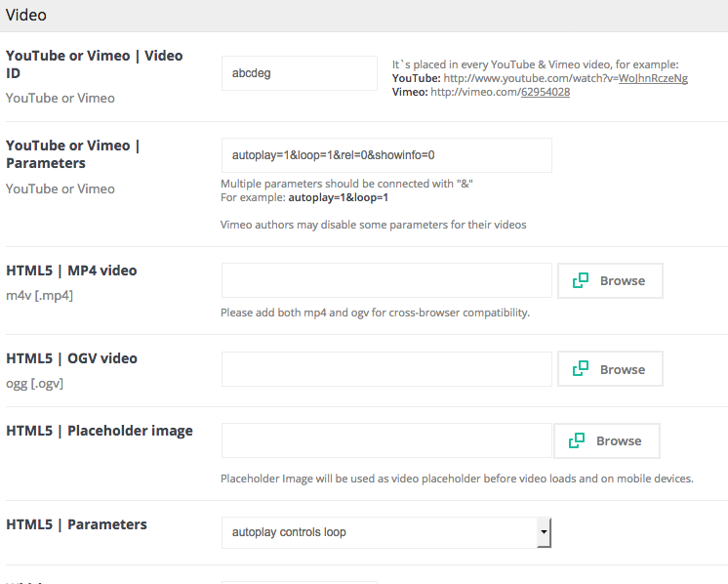Click the browse icon in OGV video row
This screenshot has width=728, height=584.
[x=581, y=369]
